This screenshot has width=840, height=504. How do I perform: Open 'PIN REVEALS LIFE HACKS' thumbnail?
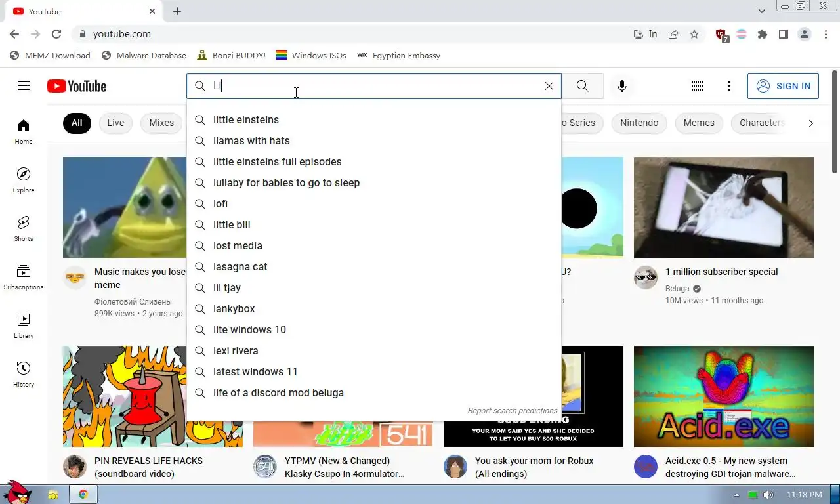coord(125,396)
